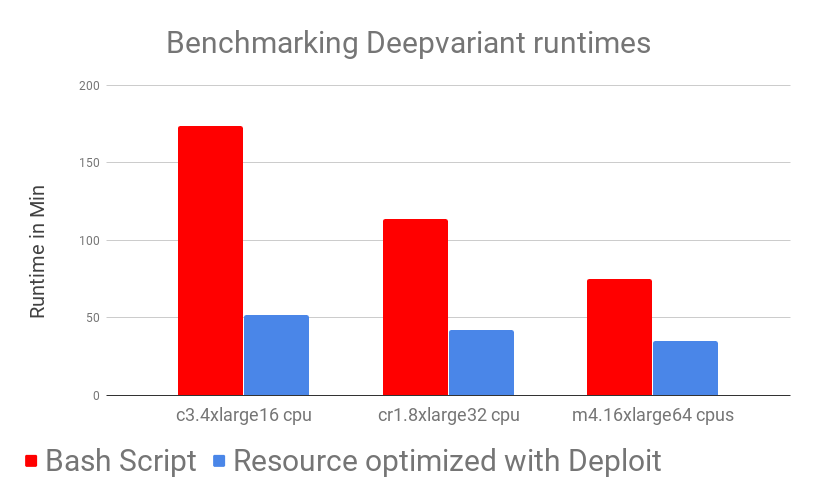This screenshot has width=816, height=504.
Task: Click the red bar for c3.4xlarge16 cpu
Action: pyautogui.click(x=210, y=260)
